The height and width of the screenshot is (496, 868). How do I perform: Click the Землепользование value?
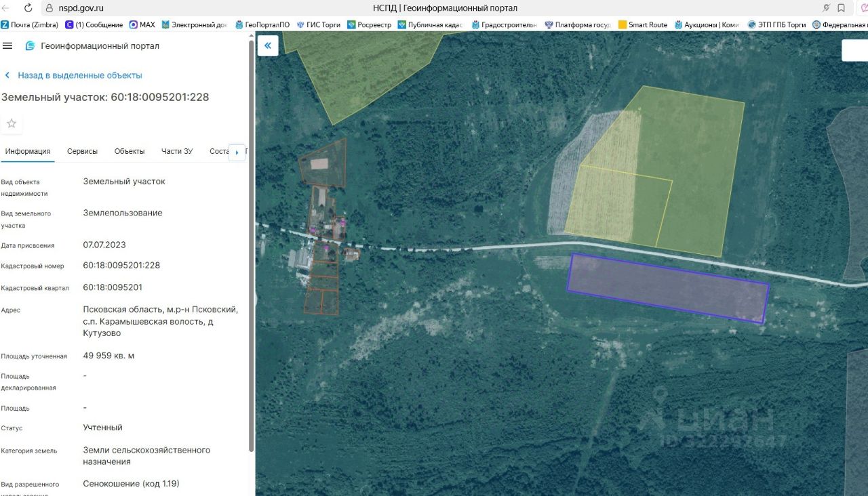(x=123, y=213)
